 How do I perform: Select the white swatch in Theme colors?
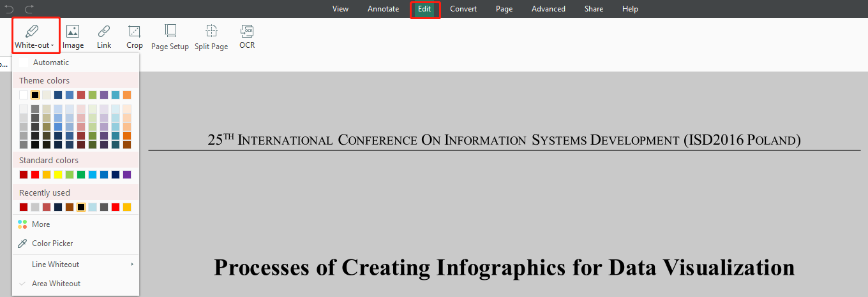click(24, 95)
